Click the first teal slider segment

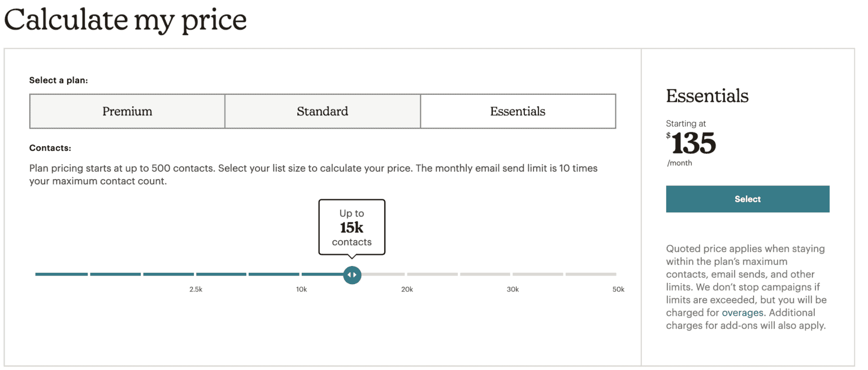pyautogui.click(x=62, y=274)
